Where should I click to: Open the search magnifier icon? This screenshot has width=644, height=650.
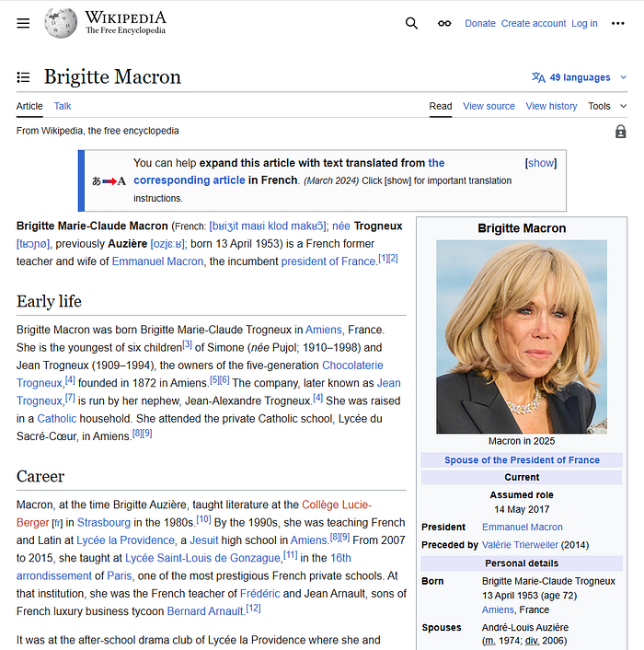pyautogui.click(x=411, y=23)
